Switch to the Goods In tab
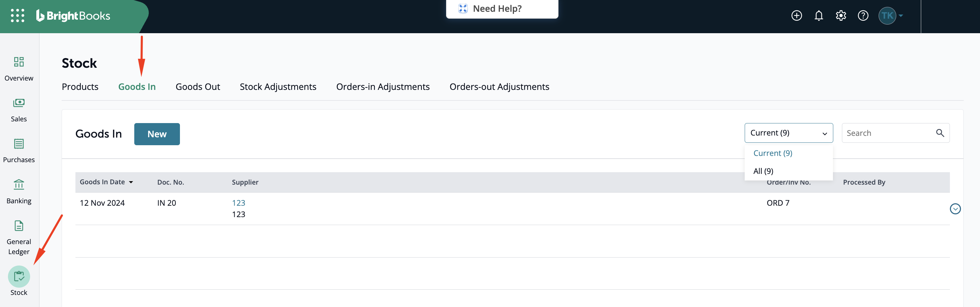Viewport: 980px width, 307px height. point(137,87)
